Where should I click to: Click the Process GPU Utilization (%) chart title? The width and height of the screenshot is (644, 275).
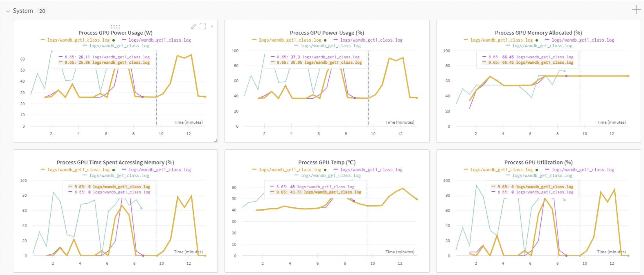click(538, 162)
